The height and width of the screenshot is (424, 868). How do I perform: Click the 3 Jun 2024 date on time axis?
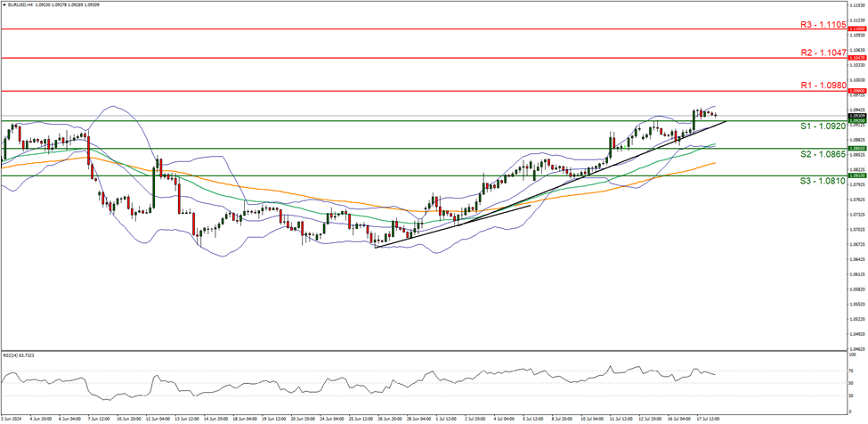click(x=12, y=417)
